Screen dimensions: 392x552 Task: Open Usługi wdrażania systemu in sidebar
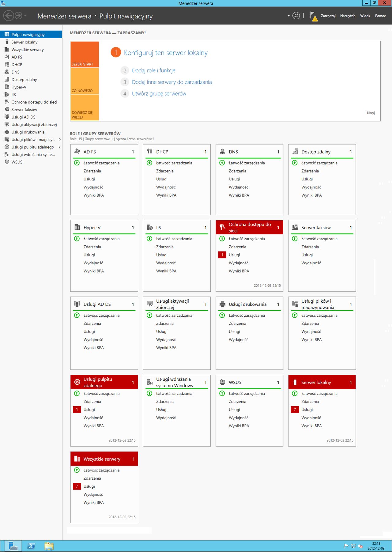[x=31, y=154]
